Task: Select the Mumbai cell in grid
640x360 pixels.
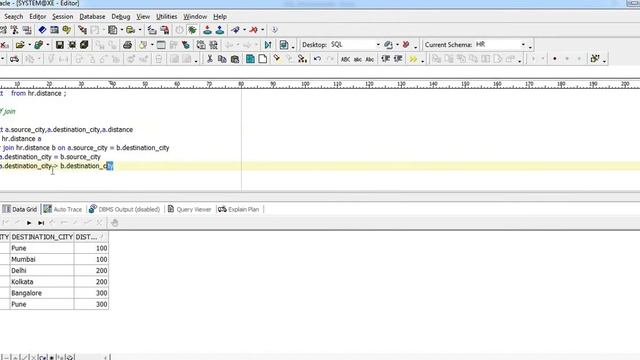Action: [x=42, y=259]
